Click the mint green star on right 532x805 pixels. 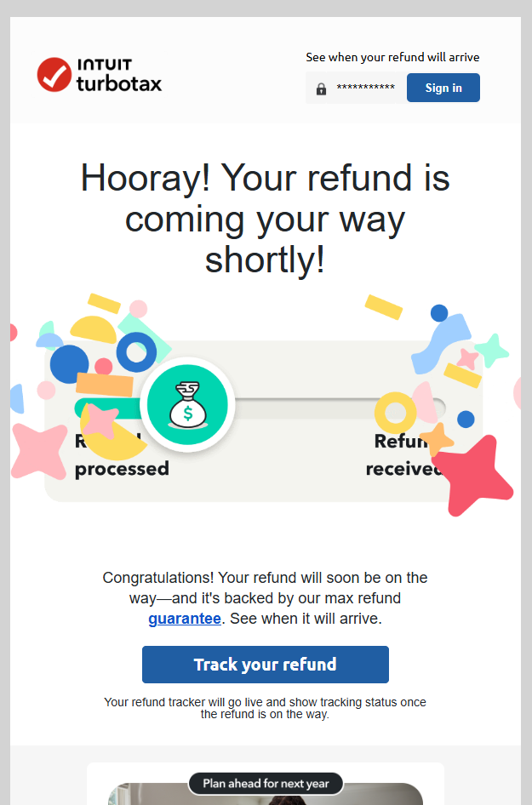[492, 350]
